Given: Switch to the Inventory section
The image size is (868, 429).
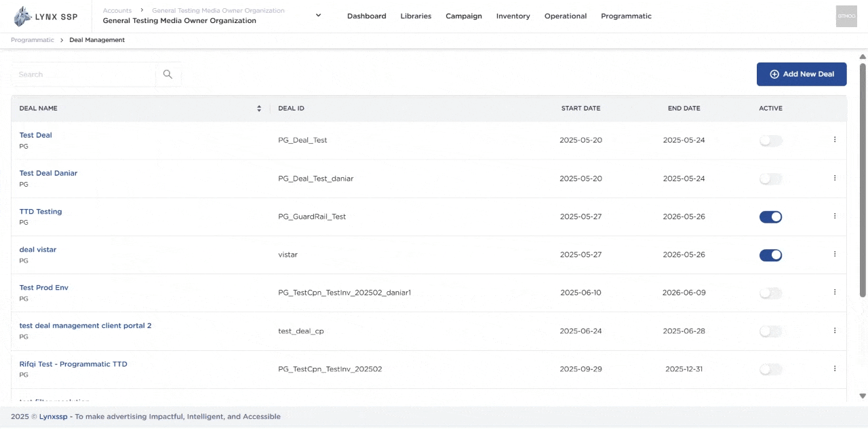Looking at the screenshot, I should (x=513, y=16).
